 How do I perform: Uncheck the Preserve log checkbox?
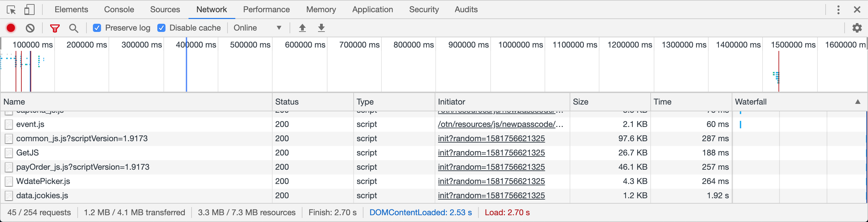97,28
